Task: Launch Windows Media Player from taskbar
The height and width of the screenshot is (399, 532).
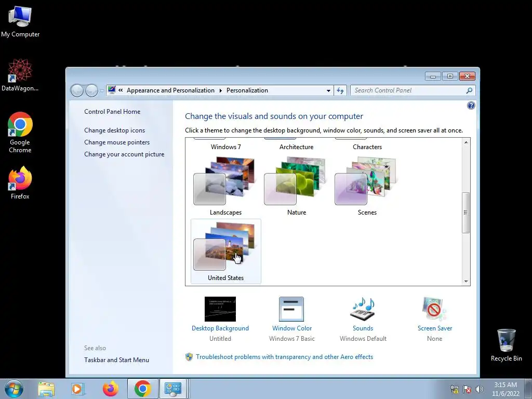Action: 78,389
